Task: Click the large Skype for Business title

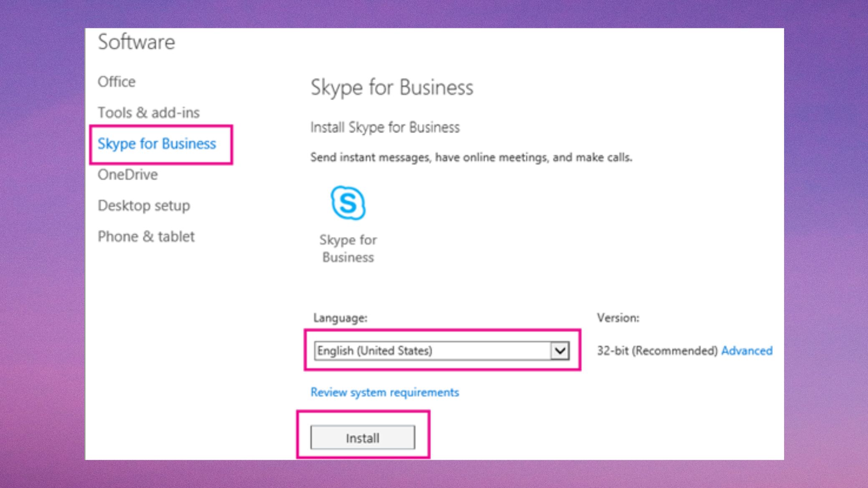Action: coord(392,88)
